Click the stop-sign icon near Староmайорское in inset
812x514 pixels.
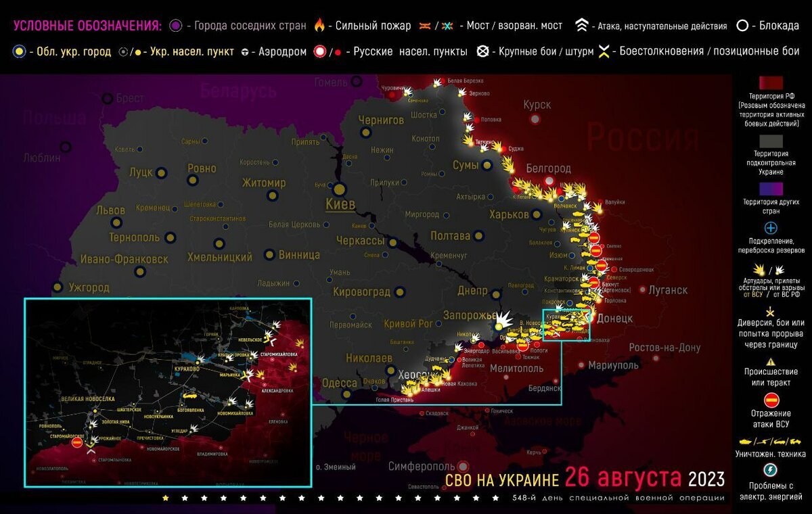coord(77,442)
